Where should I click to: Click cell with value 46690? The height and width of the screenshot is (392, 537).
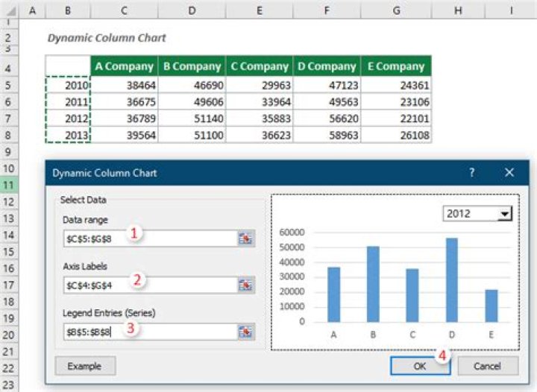[x=192, y=85]
